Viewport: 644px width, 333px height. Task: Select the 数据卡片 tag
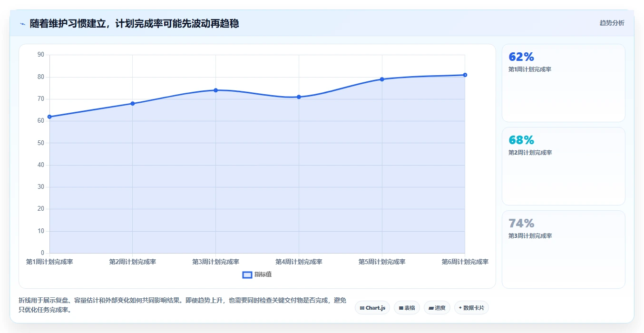click(471, 308)
